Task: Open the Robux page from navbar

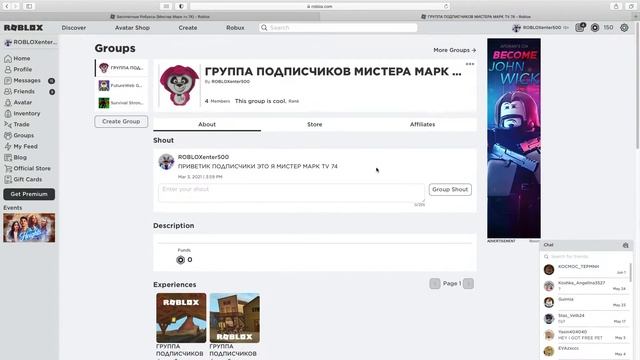Action: 235,28
